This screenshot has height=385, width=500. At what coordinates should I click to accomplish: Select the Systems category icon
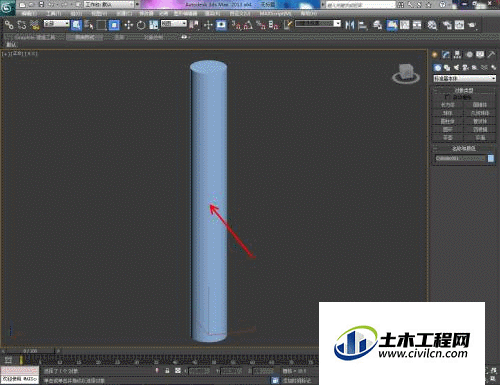click(493, 68)
